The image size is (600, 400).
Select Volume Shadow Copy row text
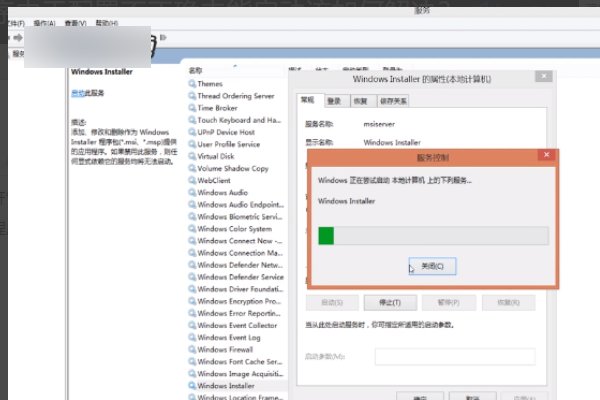233,168
